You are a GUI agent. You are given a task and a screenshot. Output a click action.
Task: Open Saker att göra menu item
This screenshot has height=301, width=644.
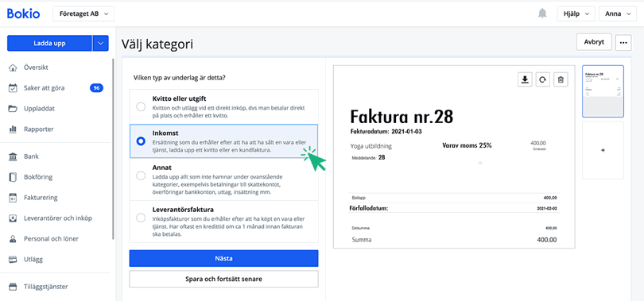click(x=44, y=87)
